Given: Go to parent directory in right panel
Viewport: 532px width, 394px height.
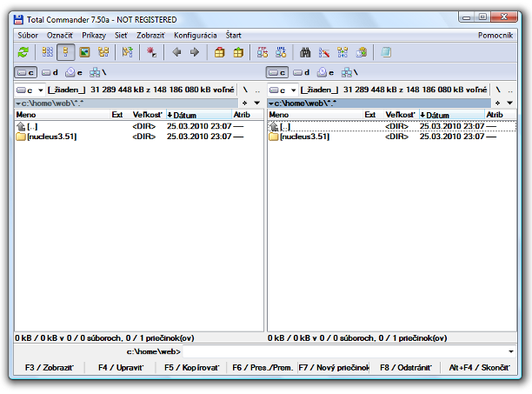Looking at the screenshot, I should point(510,90).
